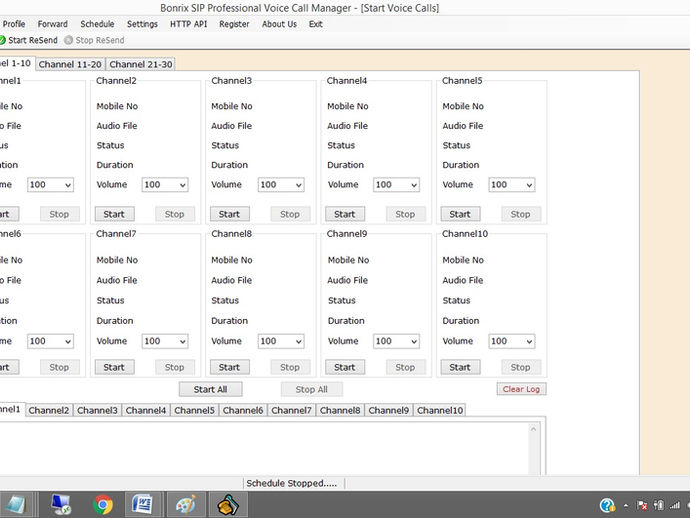Image resolution: width=690 pixels, height=518 pixels.
Task: Start Channel3 call
Action: pos(230,214)
